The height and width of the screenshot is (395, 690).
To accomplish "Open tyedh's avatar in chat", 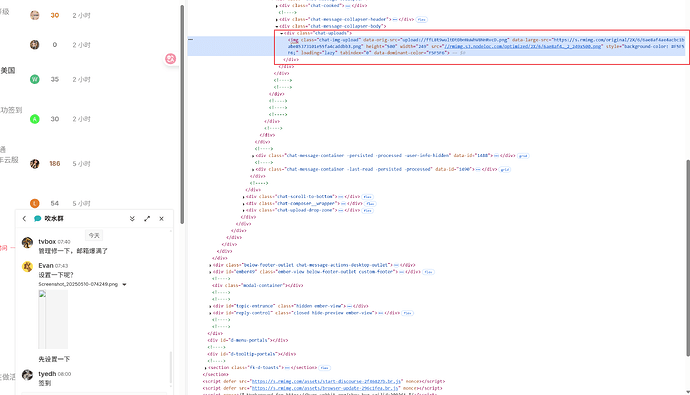I will click(x=27, y=375).
